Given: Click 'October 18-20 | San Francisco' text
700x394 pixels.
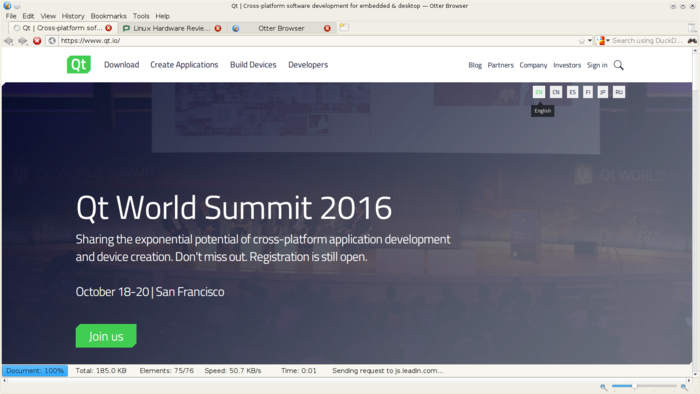Looking at the screenshot, I should pyautogui.click(x=150, y=292).
